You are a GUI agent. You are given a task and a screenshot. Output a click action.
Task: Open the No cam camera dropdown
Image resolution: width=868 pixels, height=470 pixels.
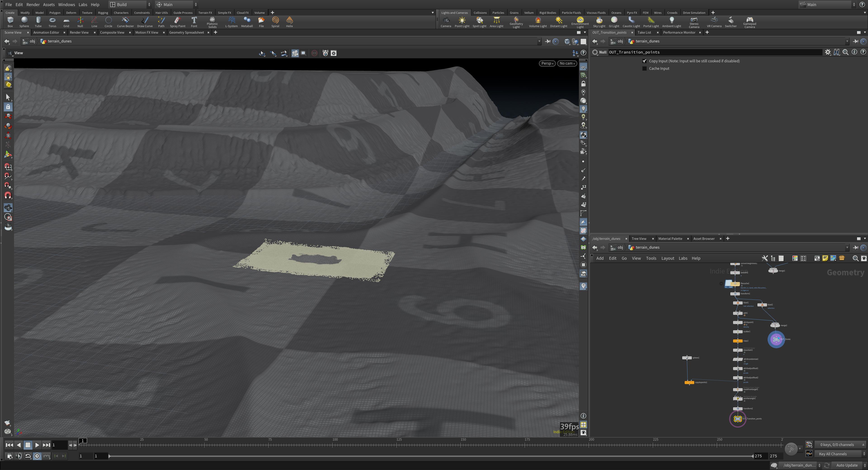567,63
